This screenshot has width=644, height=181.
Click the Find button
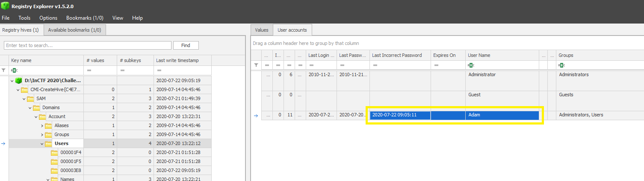point(186,45)
